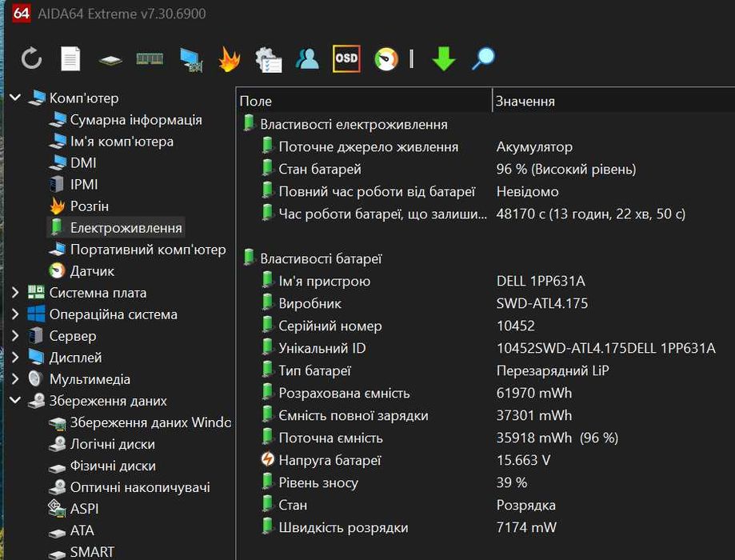The image size is (735, 560).
Task: Select the Розгін tree item
Action: tap(89, 206)
